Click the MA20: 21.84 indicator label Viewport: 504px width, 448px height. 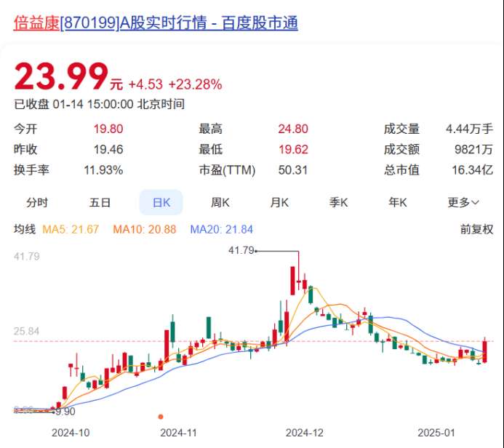[x=222, y=229]
